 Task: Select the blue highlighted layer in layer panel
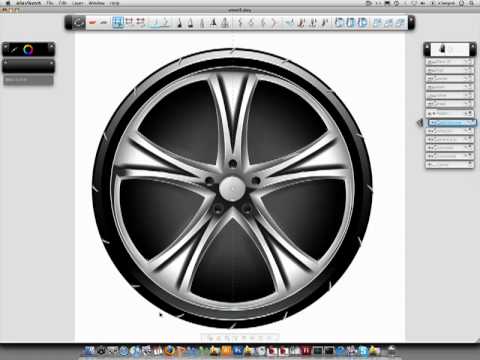click(x=452, y=123)
